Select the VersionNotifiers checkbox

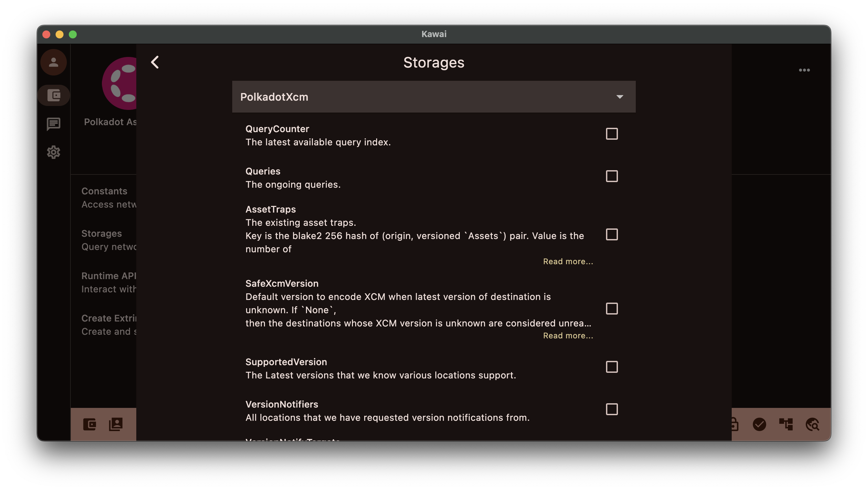coord(612,410)
